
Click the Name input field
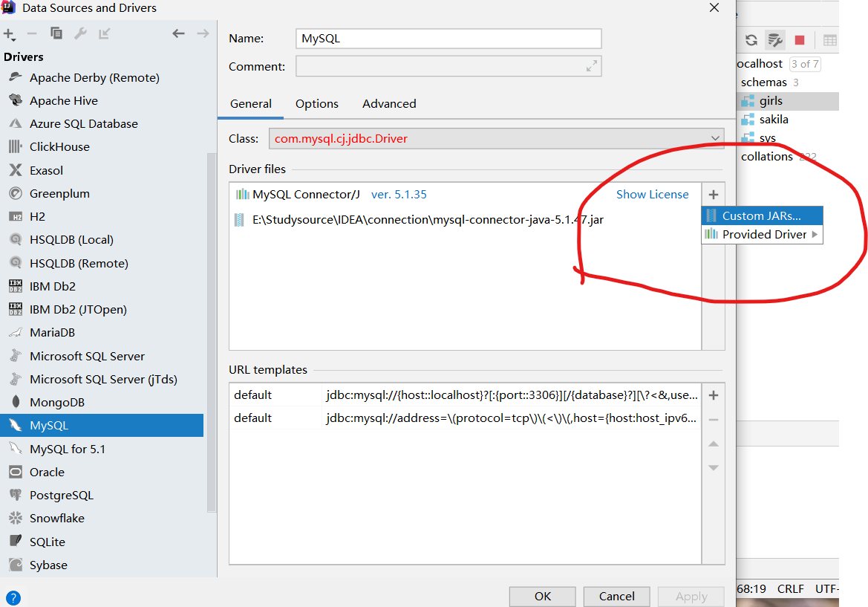coord(446,38)
